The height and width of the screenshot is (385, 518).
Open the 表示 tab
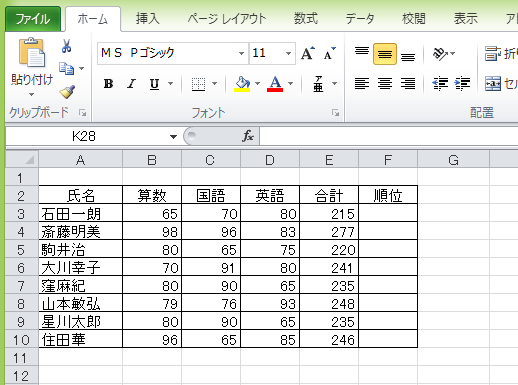click(466, 19)
